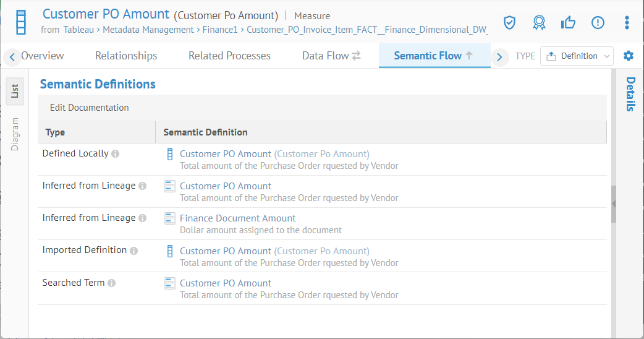Click the warning exclamation circle icon
Image resolution: width=644 pixels, height=339 pixels.
point(598,23)
